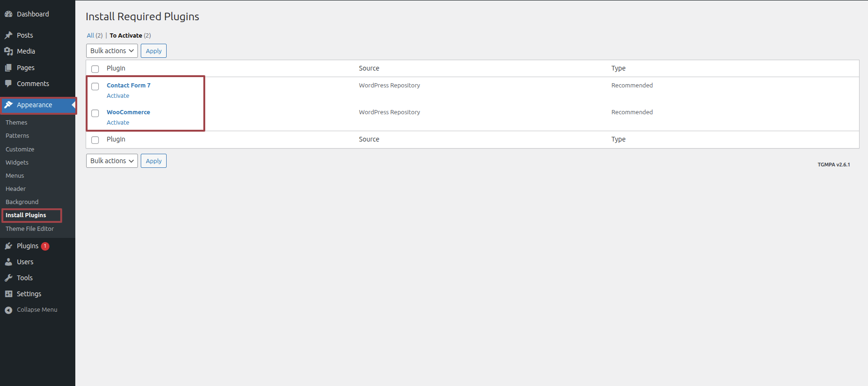Click the Dashboard gauge icon

[8, 14]
